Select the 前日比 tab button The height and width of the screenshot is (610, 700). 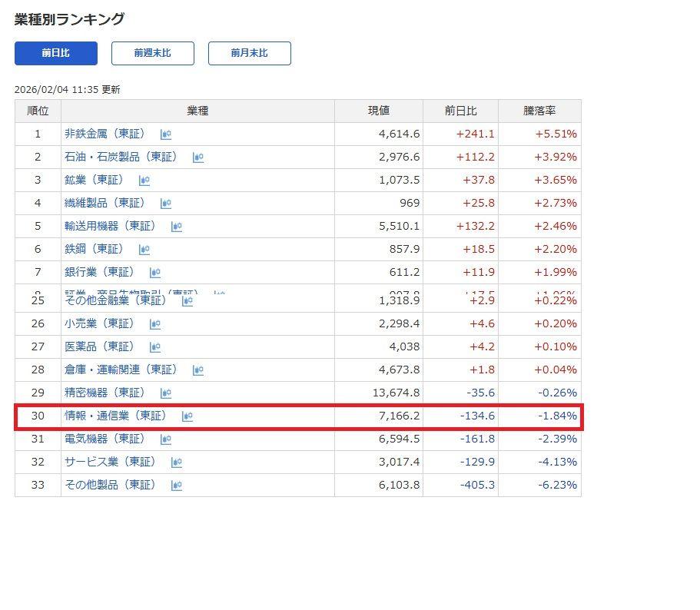tap(56, 53)
